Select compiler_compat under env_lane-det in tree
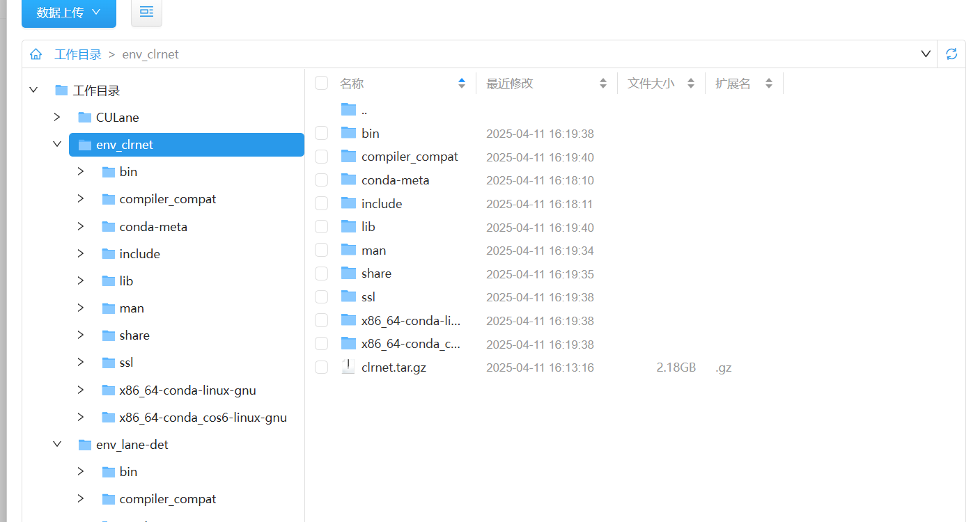Screen dimensions: 980x522 [x=168, y=499]
